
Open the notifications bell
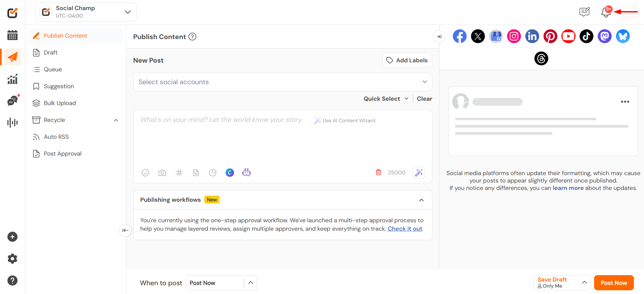(606, 12)
